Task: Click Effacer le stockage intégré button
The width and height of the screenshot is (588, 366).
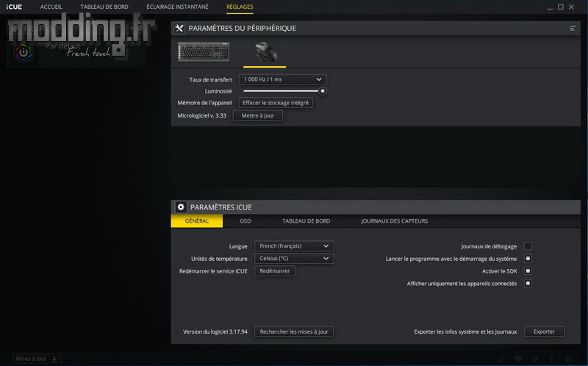Action: tap(276, 103)
